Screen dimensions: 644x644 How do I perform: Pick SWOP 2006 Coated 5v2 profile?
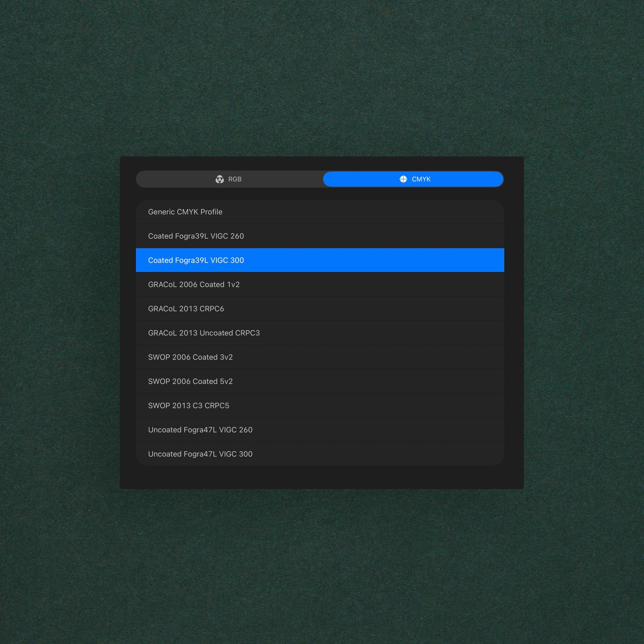(x=190, y=381)
